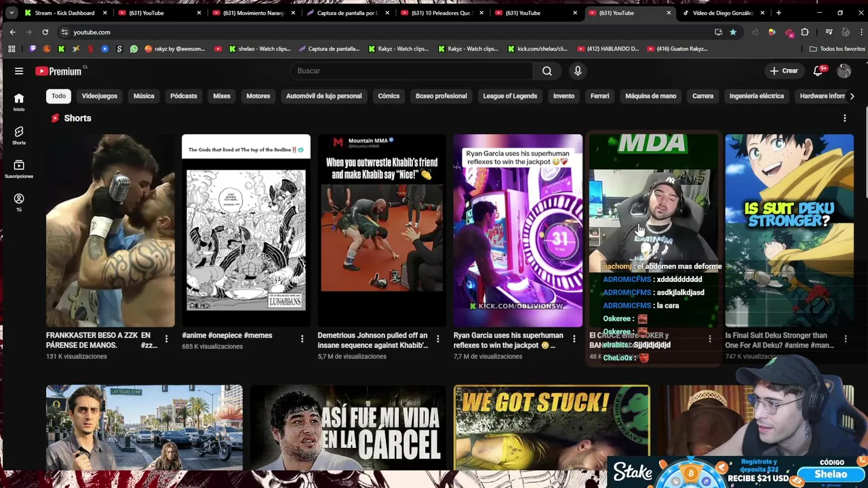Screen dimensions: 868x488
Task: Close the Movimiento Naranja tab
Action: pyautogui.click(x=294, y=12)
